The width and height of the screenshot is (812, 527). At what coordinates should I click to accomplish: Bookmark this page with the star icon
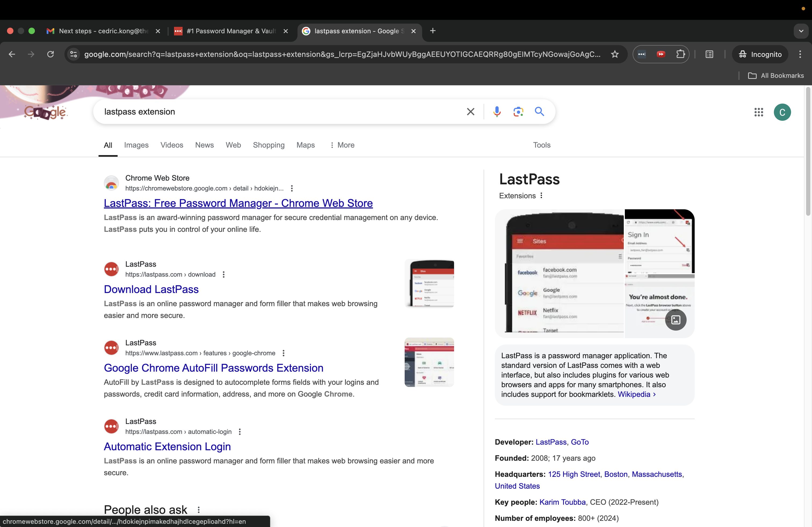(615, 54)
